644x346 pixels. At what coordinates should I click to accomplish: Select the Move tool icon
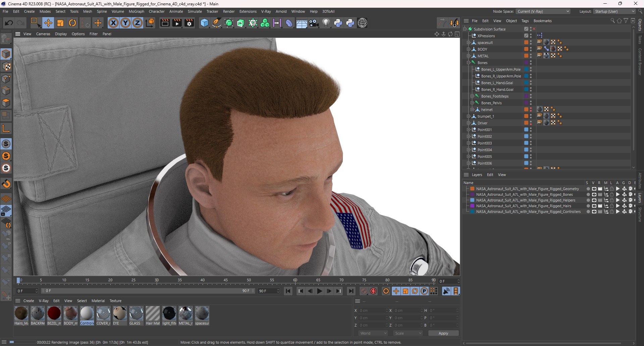tap(48, 23)
